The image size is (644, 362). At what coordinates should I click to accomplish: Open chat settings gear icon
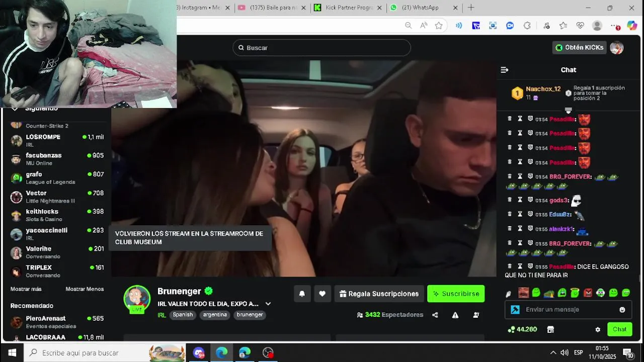coord(598,330)
